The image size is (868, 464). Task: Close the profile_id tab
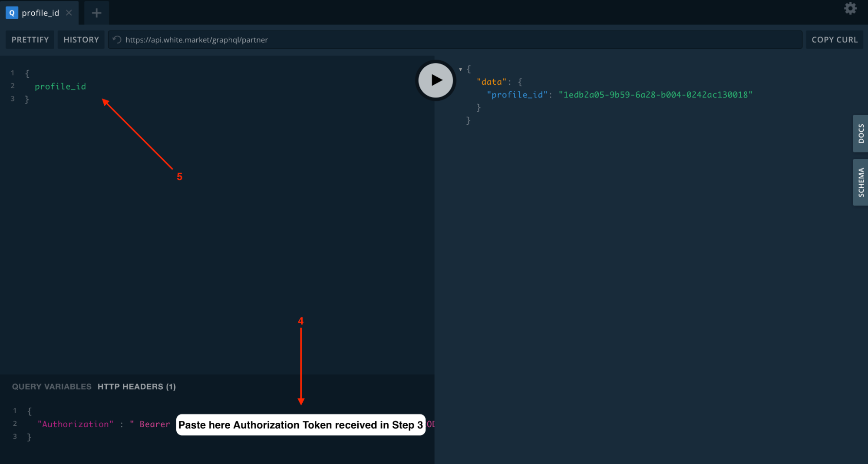tap(69, 13)
